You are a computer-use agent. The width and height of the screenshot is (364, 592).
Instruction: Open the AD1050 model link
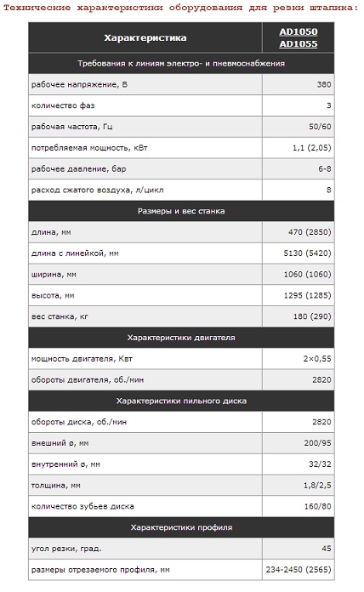pyautogui.click(x=299, y=31)
